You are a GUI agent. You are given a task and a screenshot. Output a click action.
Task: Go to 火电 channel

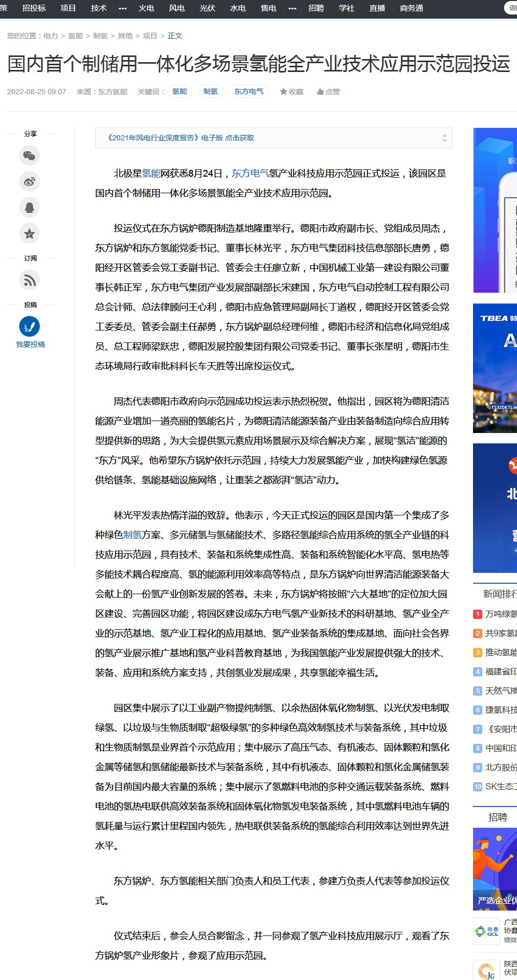pos(146,8)
